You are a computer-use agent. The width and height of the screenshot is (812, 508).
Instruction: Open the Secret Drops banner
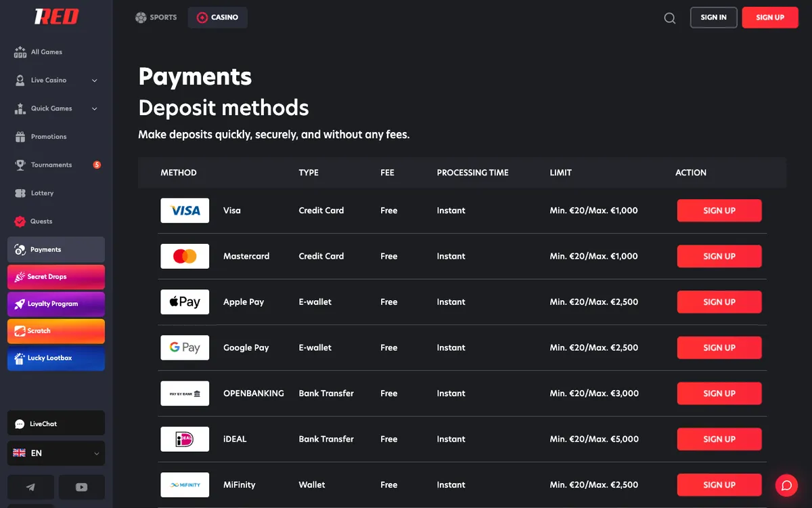(56, 277)
